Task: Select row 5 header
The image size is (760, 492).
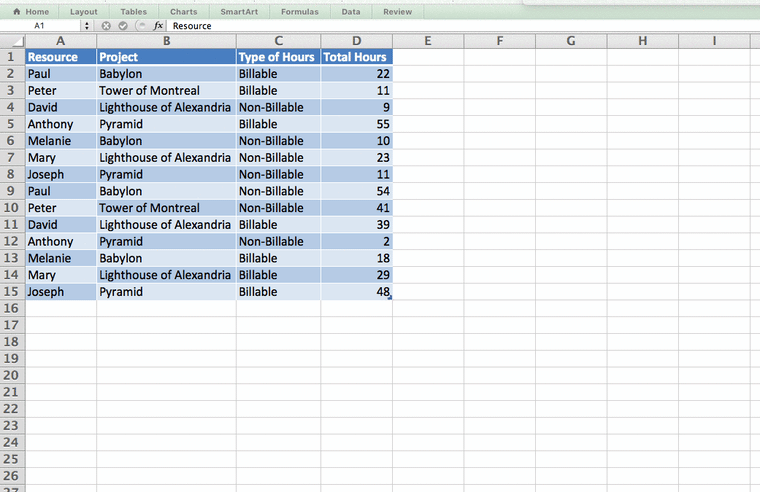Action: tap(12, 124)
